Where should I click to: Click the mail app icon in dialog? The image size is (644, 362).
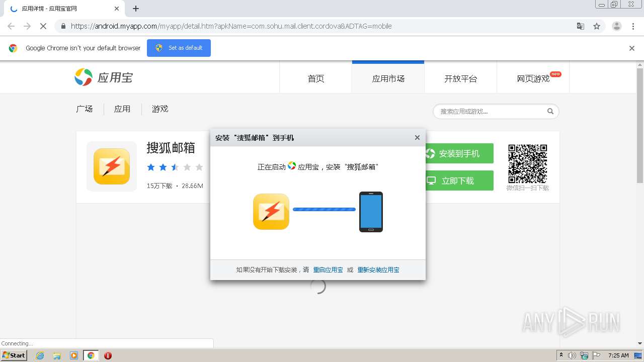(x=271, y=212)
